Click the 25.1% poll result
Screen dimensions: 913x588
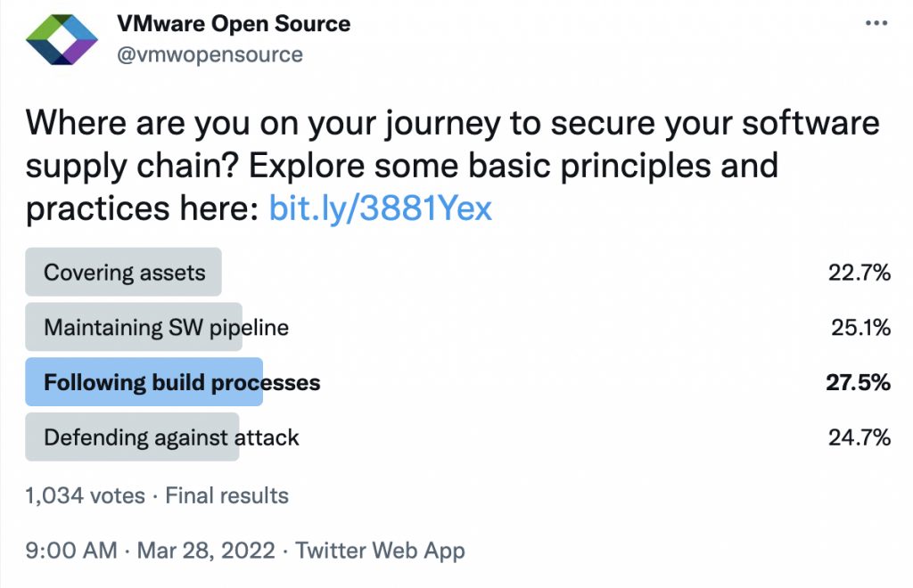pyautogui.click(x=861, y=327)
